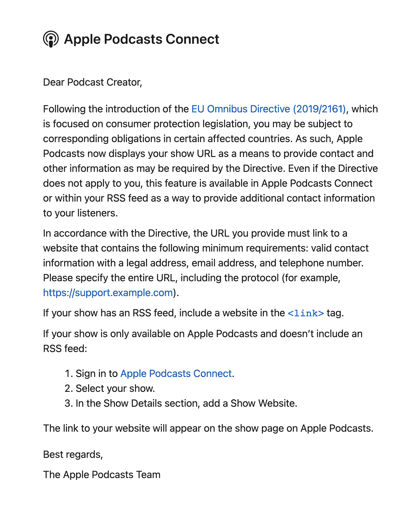Click the line starting 'The link to your website'
The width and height of the screenshot is (420, 509).
(x=208, y=428)
